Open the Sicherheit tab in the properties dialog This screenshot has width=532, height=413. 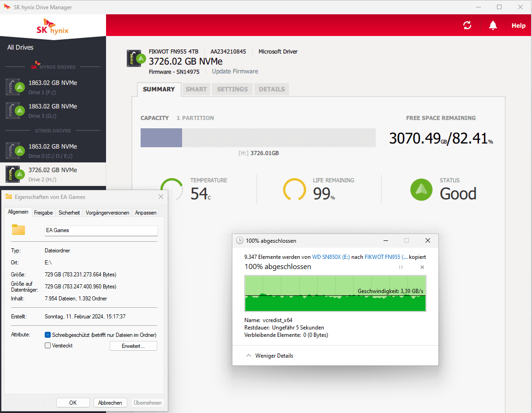coord(69,213)
